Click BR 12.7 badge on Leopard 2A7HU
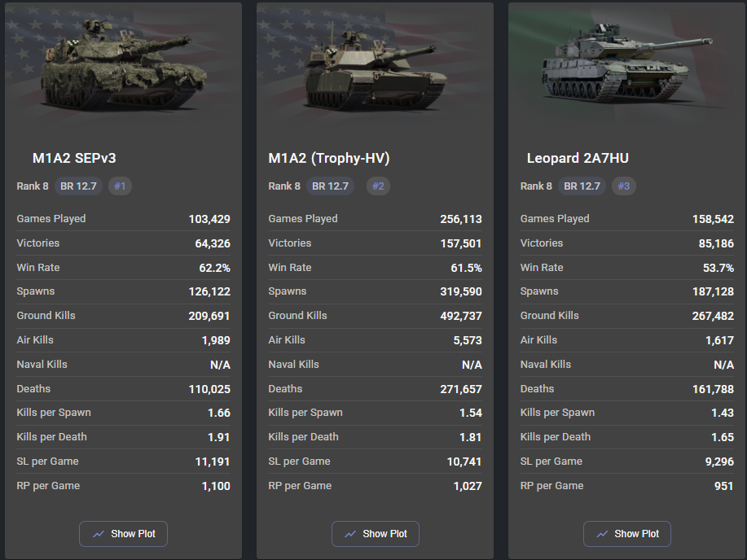 [582, 186]
